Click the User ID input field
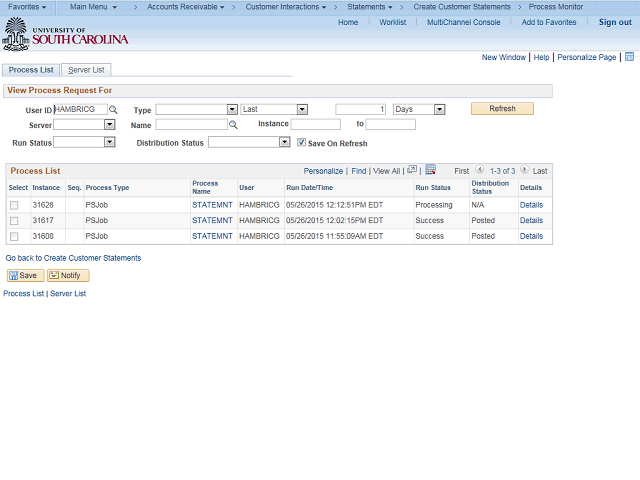This screenshot has height=480, width=640. [80, 109]
